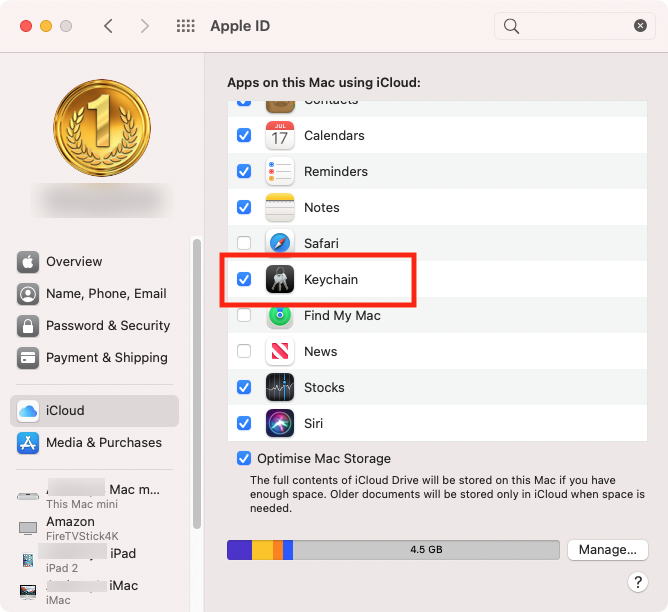668x612 pixels.
Task: Open Payment & Shipping section
Action: click(97, 357)
